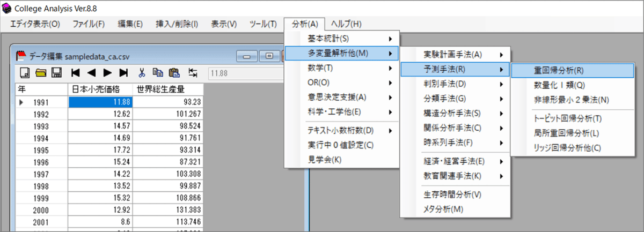Expand the 判別手法(D) submenu
This screenshot has width=644, height=232.
coord(455,84)
